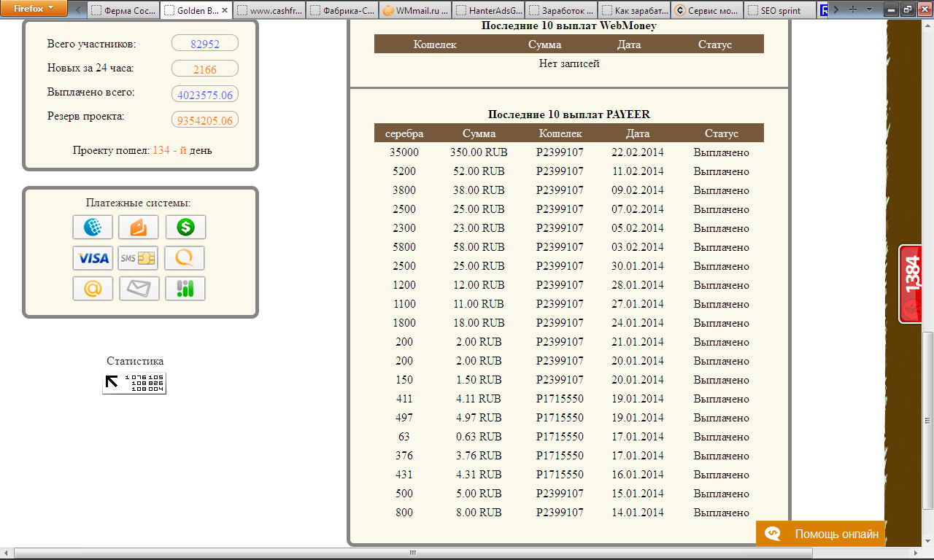The image size is (934, 560).
Task: Click the Выплачено status for 14.01.2014
Action: [x=722, y=513]
